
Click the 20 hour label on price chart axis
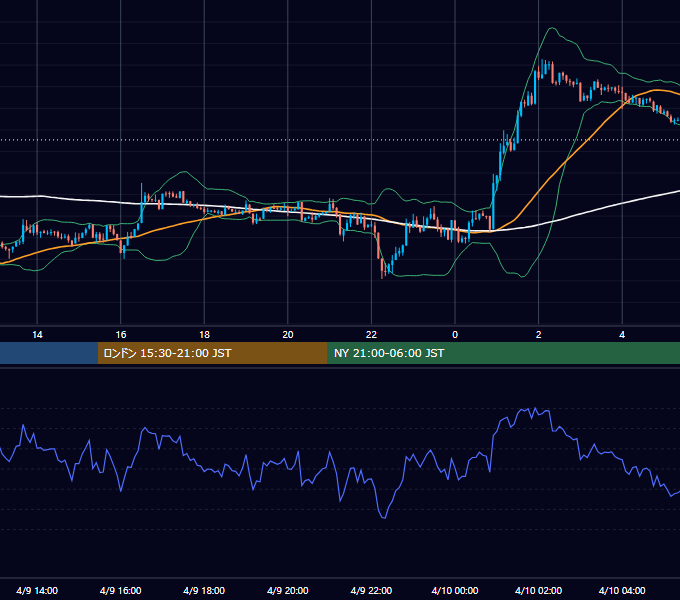coord(288,335)
